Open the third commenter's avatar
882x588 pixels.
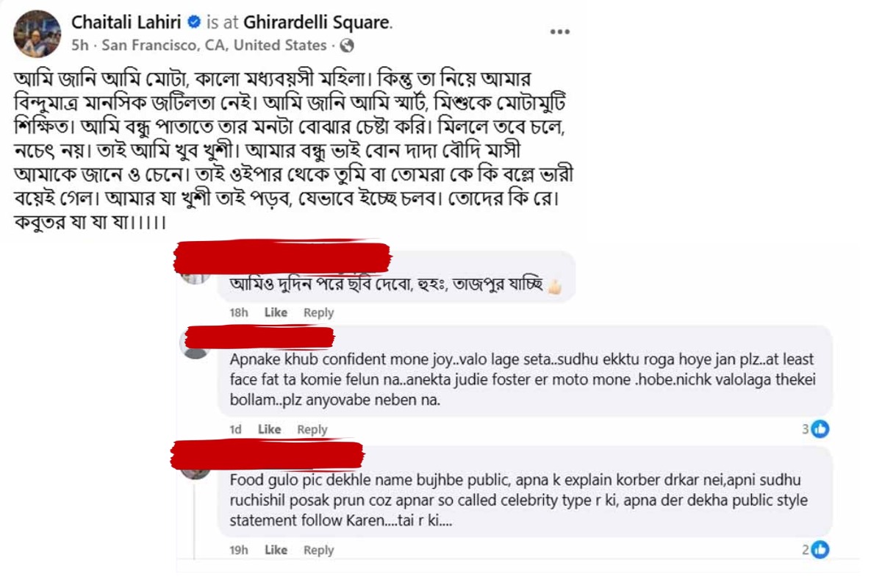coord(196,469)
